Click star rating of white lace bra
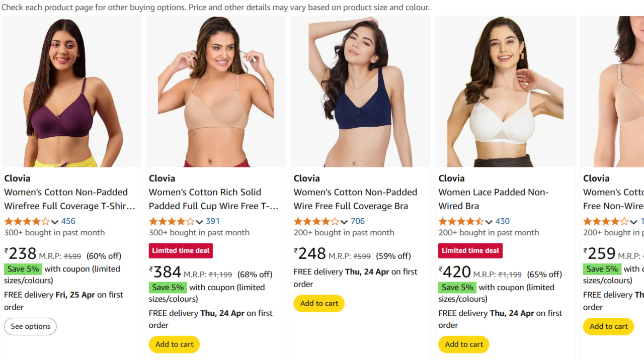644x362 pixels. [461, 221]
